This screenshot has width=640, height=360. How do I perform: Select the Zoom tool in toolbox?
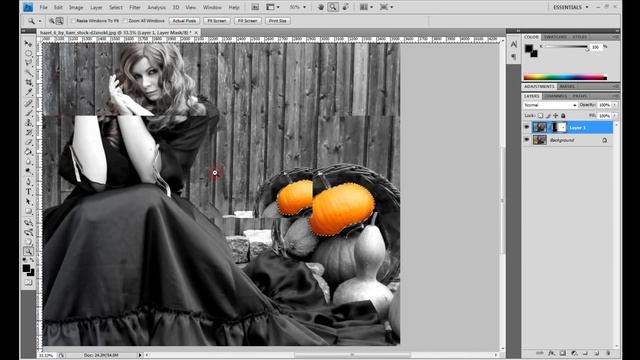[x=28, y=252]
